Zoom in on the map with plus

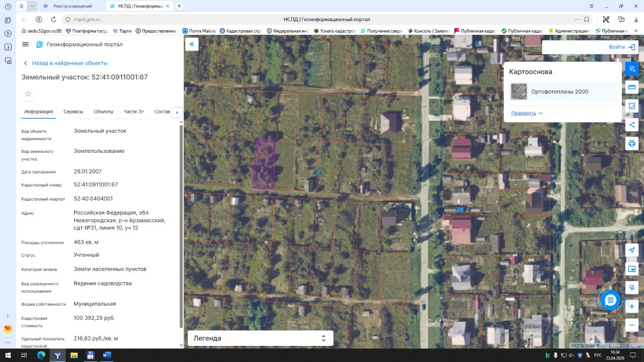[x=632, y=306]
